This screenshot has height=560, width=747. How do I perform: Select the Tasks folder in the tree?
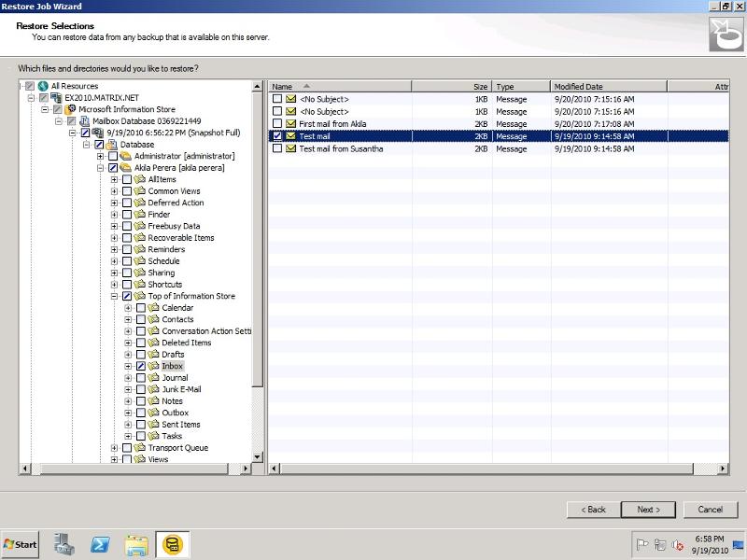172,436
